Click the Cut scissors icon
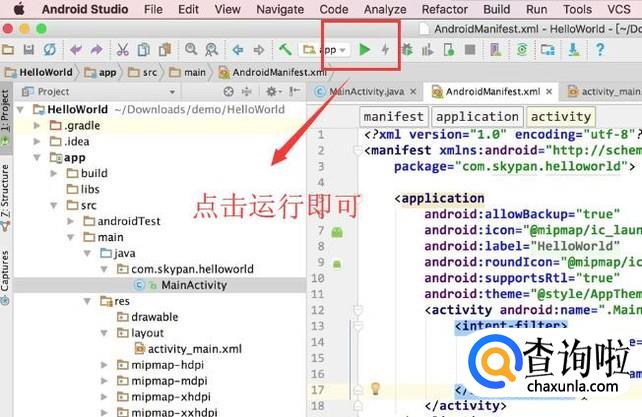Screen dimensions: 642x417 [122, 50]
